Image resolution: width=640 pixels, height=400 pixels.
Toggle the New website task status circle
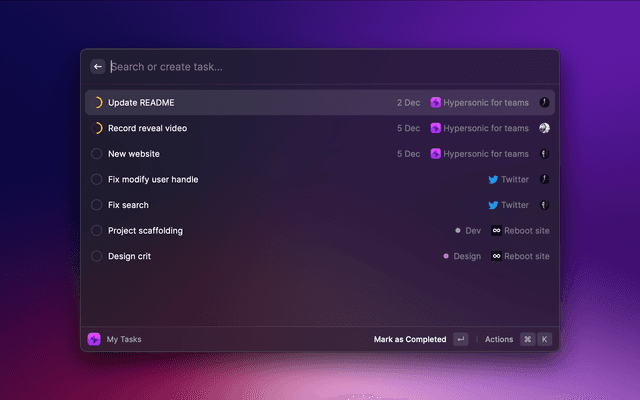[x=97, y=154]
